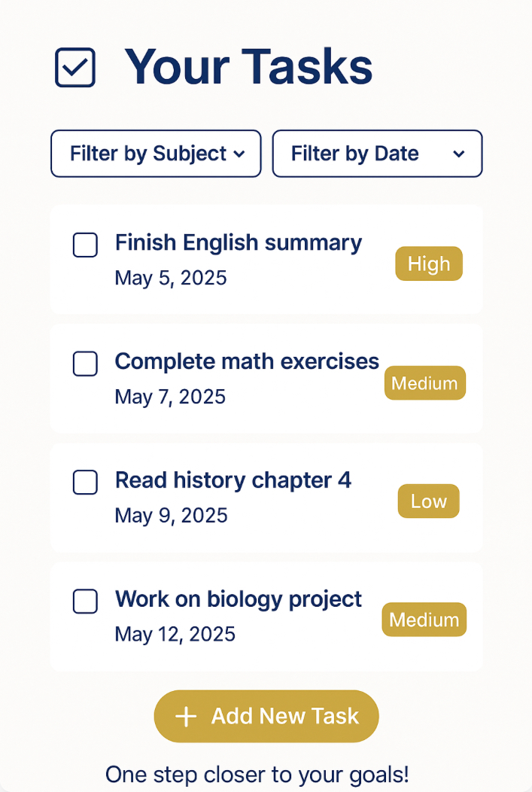Select the Medium badge on math exercises
Screen dimensions: 532x792
pyautogui.click(x=425, y=383)
